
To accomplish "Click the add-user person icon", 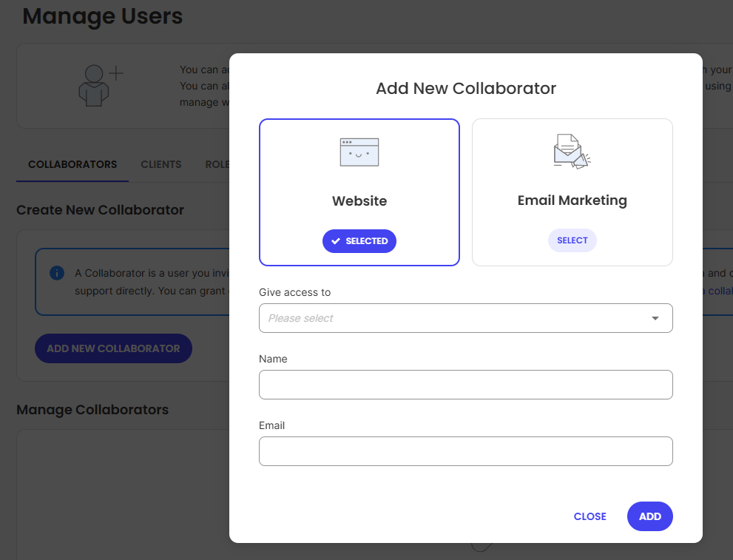I will click(x=101, y=86).
